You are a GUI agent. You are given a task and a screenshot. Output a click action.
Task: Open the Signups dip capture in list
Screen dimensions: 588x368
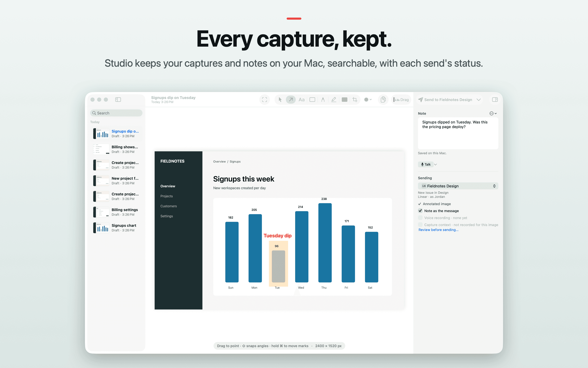pos(116,134)
